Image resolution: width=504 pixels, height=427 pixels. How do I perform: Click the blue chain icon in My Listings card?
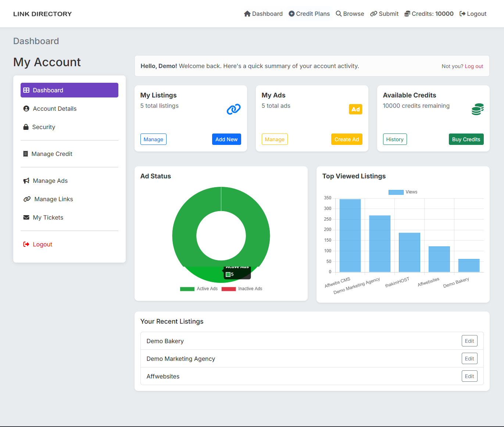coord(234,109)
